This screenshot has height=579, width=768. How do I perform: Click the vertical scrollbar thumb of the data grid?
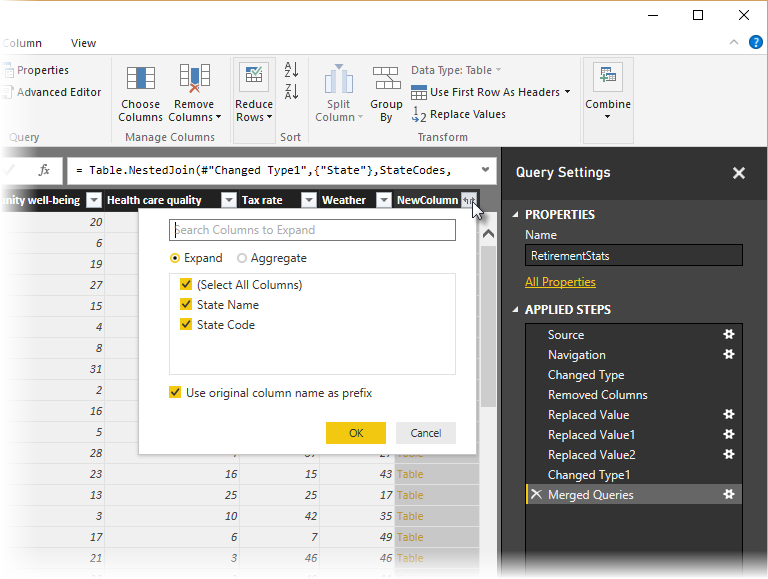tap(488, 326)
